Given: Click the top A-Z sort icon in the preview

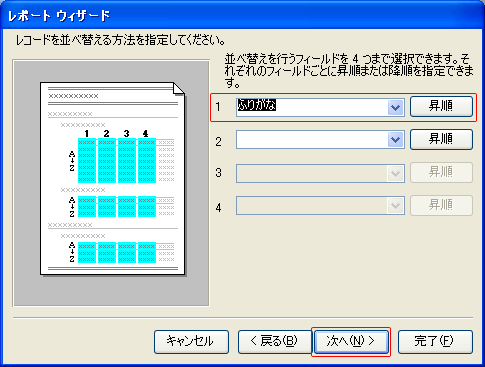Looking at the screenshot, I should (x=72, y=161).
